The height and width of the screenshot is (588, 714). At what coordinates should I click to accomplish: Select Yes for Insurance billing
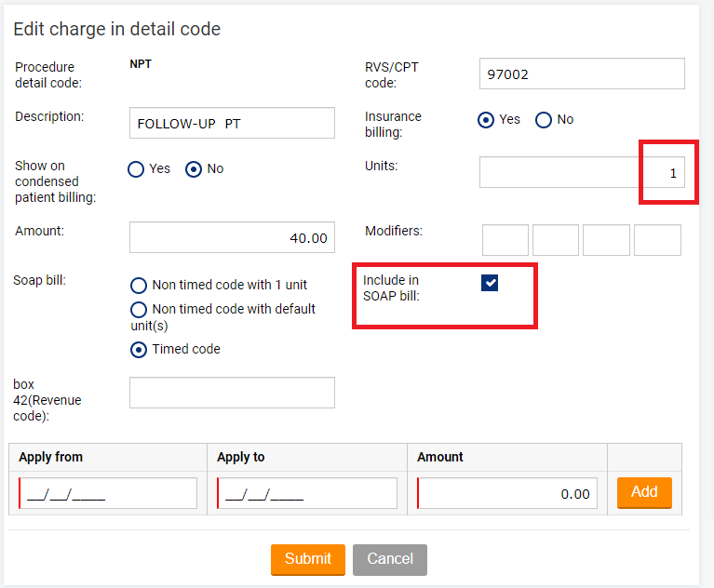486,120
